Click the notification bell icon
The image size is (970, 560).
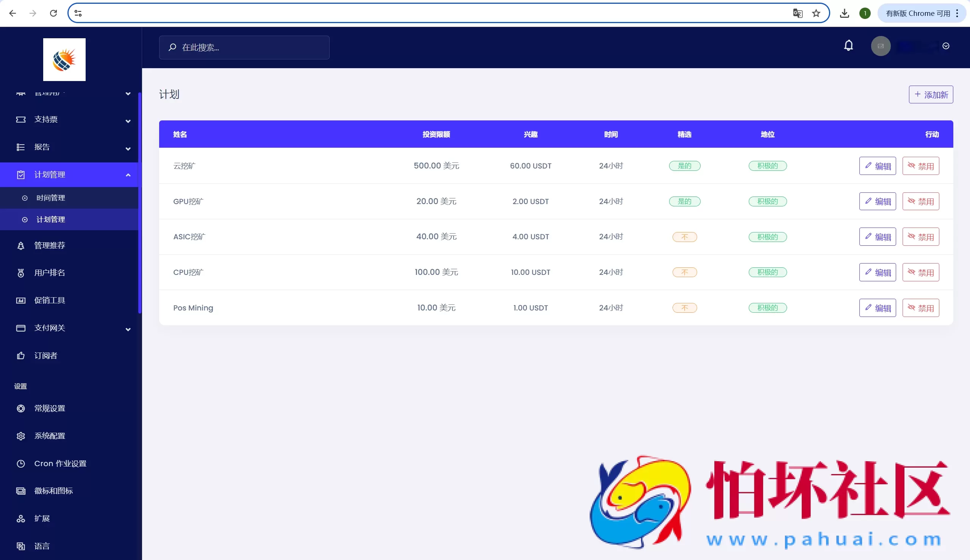(x=848, y=46)
